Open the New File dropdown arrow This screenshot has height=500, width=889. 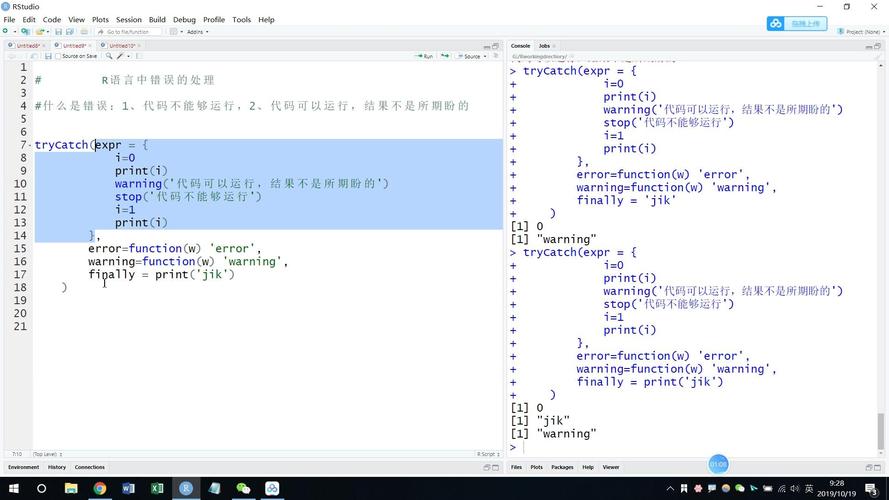pos(15,32)
